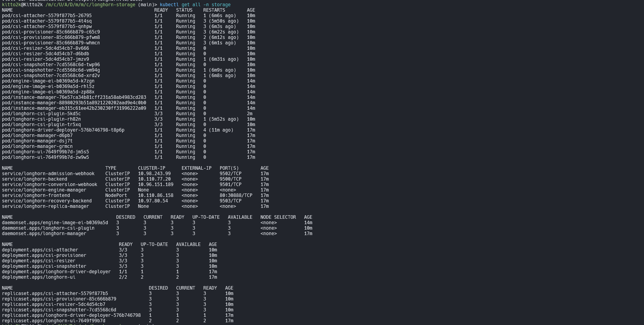The image size is (644, 325).
Task: Click daemonset.apps/longhorn-manager name
Action: [44, 234]
